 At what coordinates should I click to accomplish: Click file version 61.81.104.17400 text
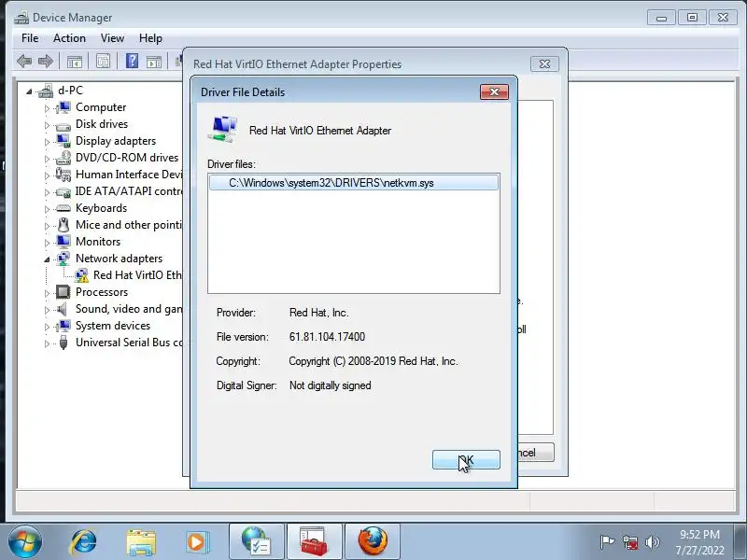pos(327,337)
